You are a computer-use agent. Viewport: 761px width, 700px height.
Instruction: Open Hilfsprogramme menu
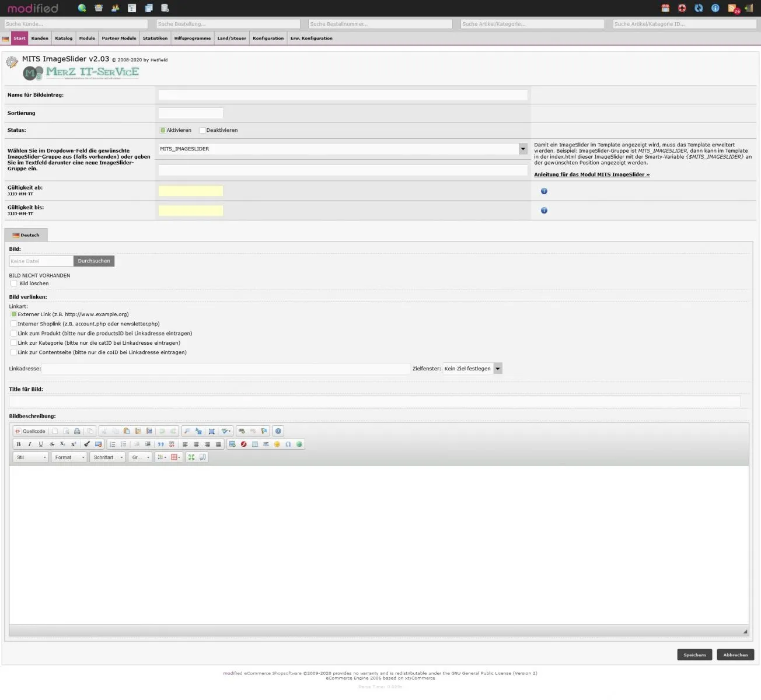click(x=193, y=38)
